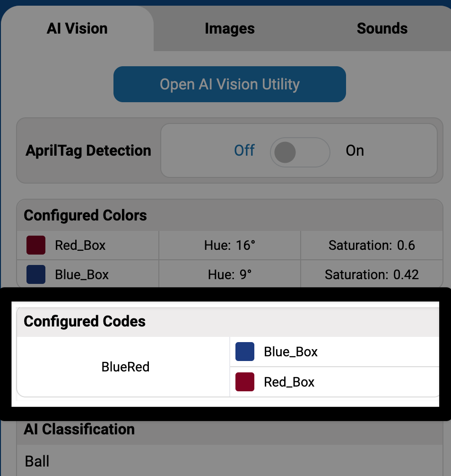Click the Configured Codes header

pyautogui.click(x=85, y=321)
